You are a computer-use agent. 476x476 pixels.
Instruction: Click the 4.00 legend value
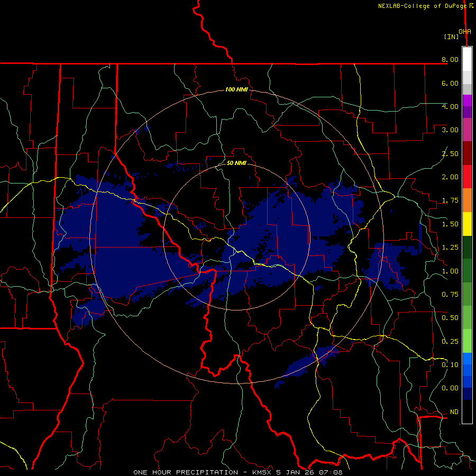pos(450,106)
